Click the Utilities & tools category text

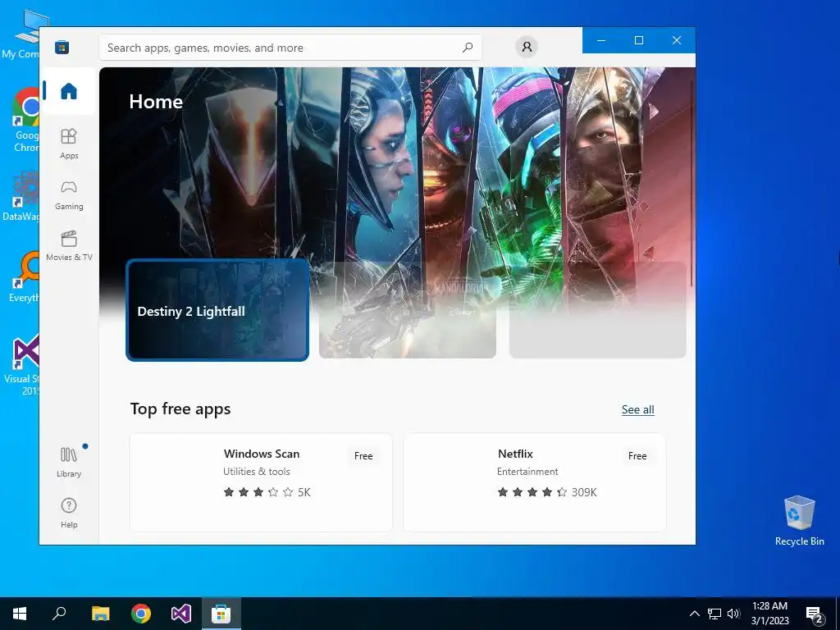coord(257,472)
